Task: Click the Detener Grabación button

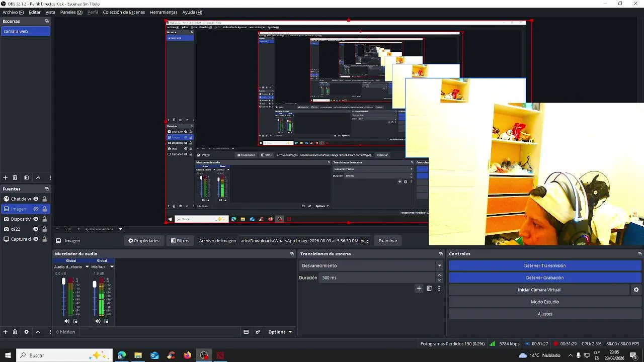Action: [545, 278]
